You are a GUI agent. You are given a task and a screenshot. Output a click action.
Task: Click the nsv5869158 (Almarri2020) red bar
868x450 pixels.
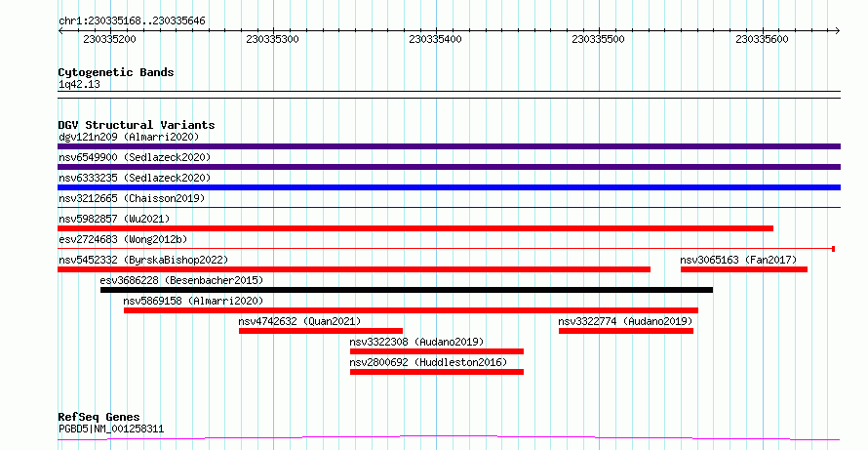click(x=411, y=310)
